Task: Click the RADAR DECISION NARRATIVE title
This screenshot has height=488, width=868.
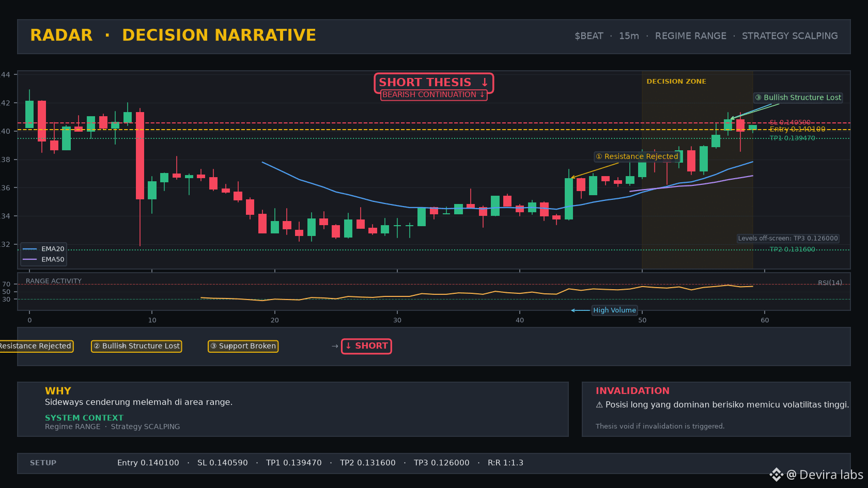Action: (173, 35)
